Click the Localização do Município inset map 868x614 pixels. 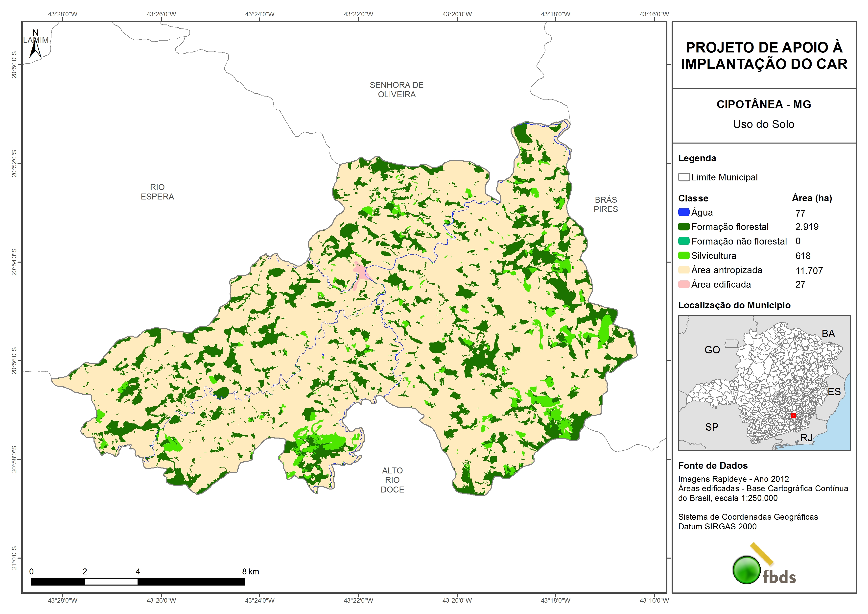[764, 382]
